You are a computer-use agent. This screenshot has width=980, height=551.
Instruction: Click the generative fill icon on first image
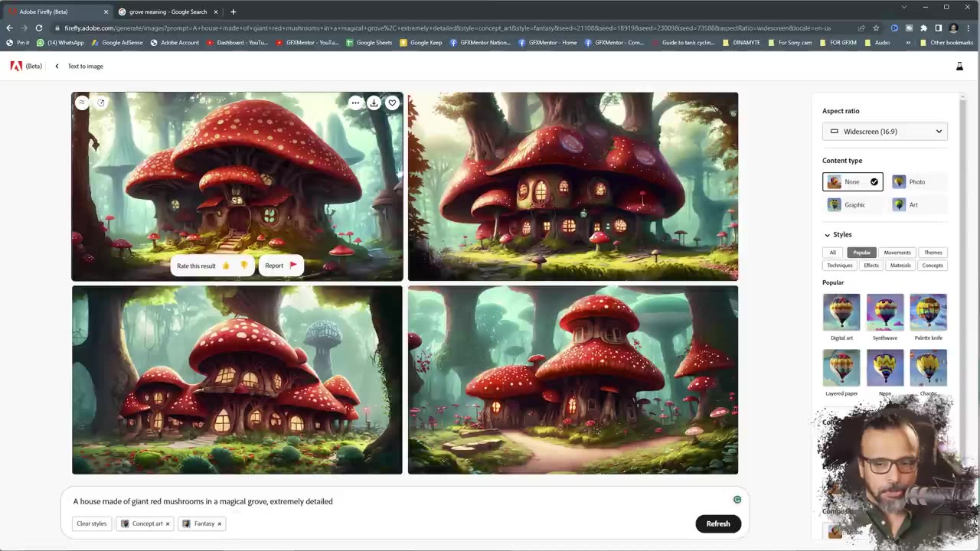[100, 103]
